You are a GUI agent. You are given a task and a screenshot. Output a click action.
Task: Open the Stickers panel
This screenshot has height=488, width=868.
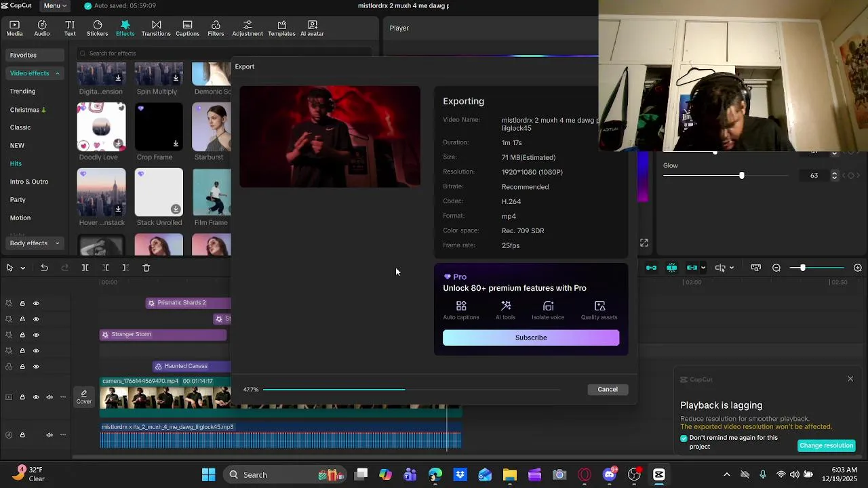(97, 28)
